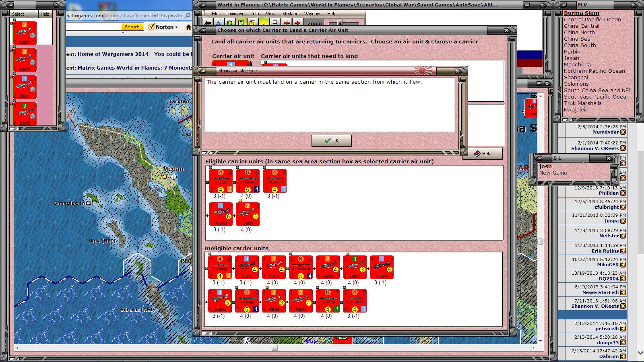Image resolution: width=644 pixels, height=362 pixels.
Task: Open the cfulbright forum profile link
Action: (607, 207)
